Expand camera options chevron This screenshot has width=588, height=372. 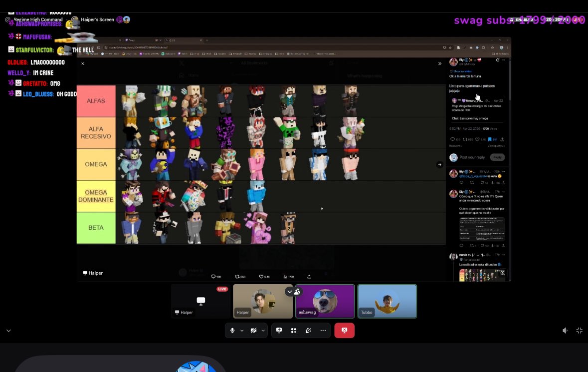[x=263, y=331]
